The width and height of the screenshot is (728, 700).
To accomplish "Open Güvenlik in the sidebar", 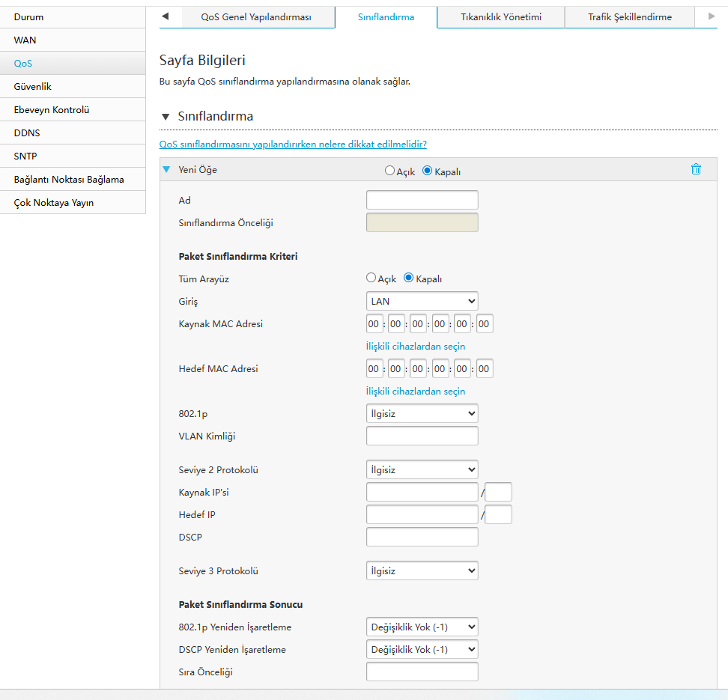I will point(73,86).
